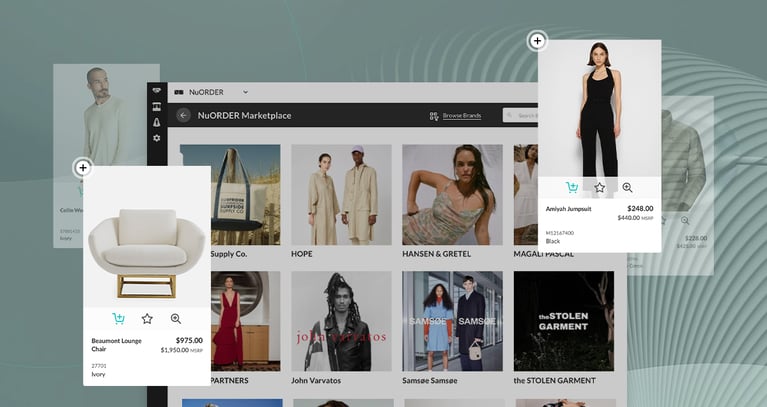
Task: Open the MAGALI PASCAL brand thumbnail
Action: [x=526, y=195]
